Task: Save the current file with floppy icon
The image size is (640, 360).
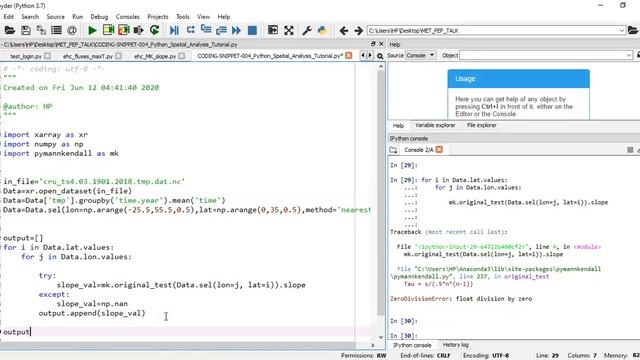Action: point(25,30)
